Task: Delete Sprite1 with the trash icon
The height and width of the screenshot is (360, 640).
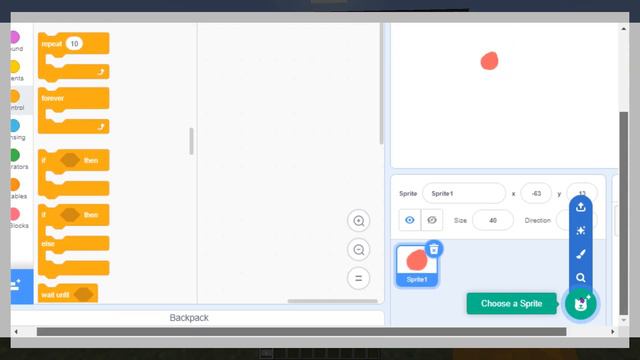Action: 434,249
